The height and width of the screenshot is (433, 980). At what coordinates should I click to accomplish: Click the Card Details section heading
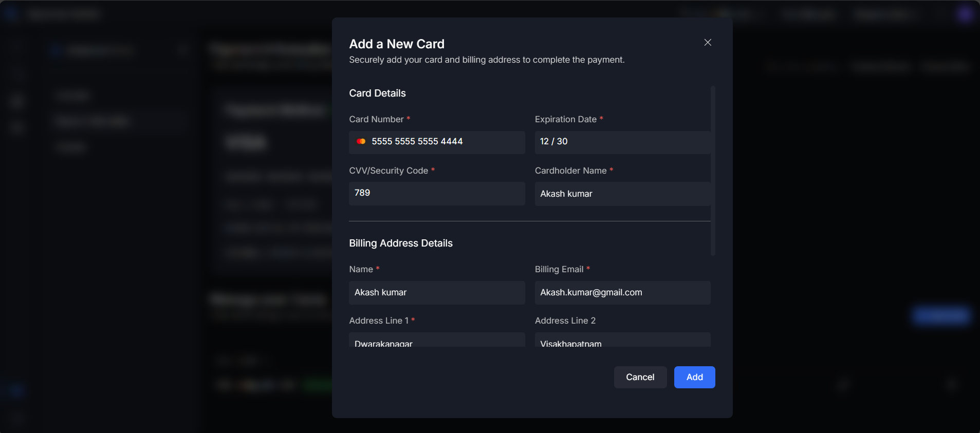pos(377,93)
